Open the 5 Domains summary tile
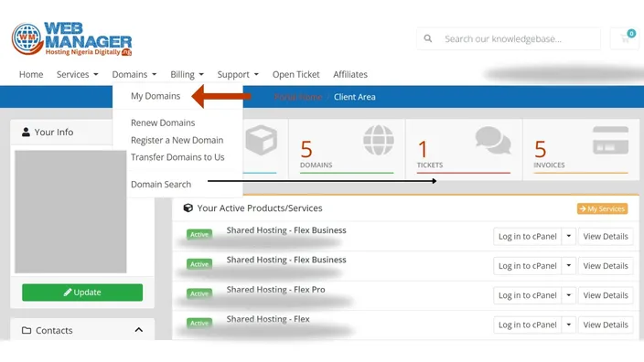 tap(347, 149)
